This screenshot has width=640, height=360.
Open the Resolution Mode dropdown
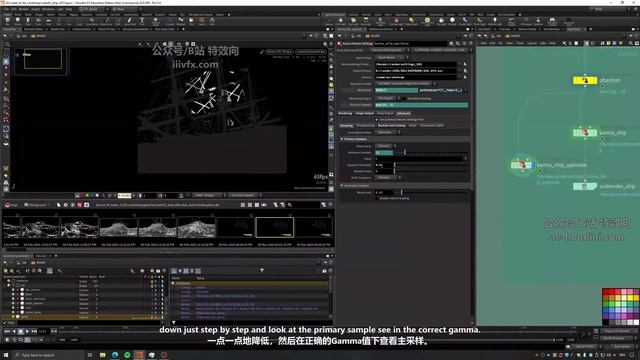pos(405,84)
